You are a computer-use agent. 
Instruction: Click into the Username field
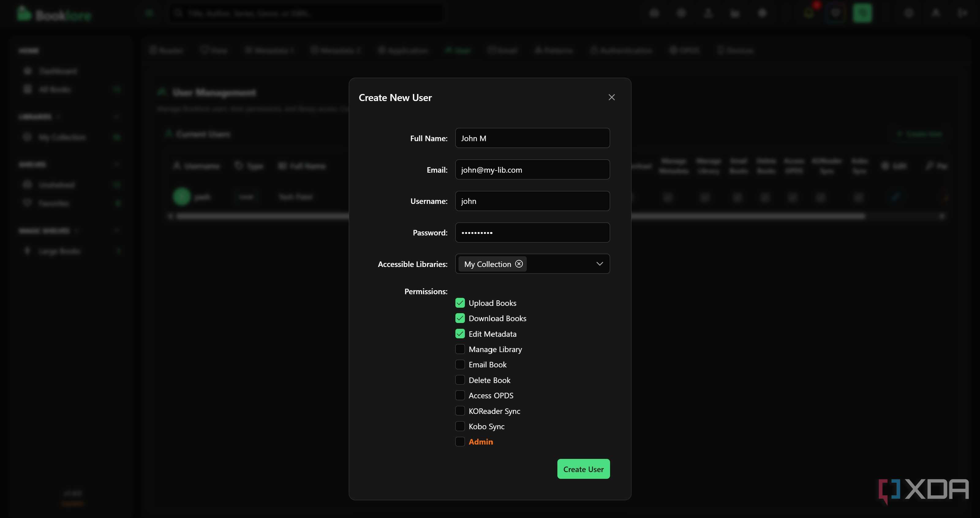coord(532,201)
